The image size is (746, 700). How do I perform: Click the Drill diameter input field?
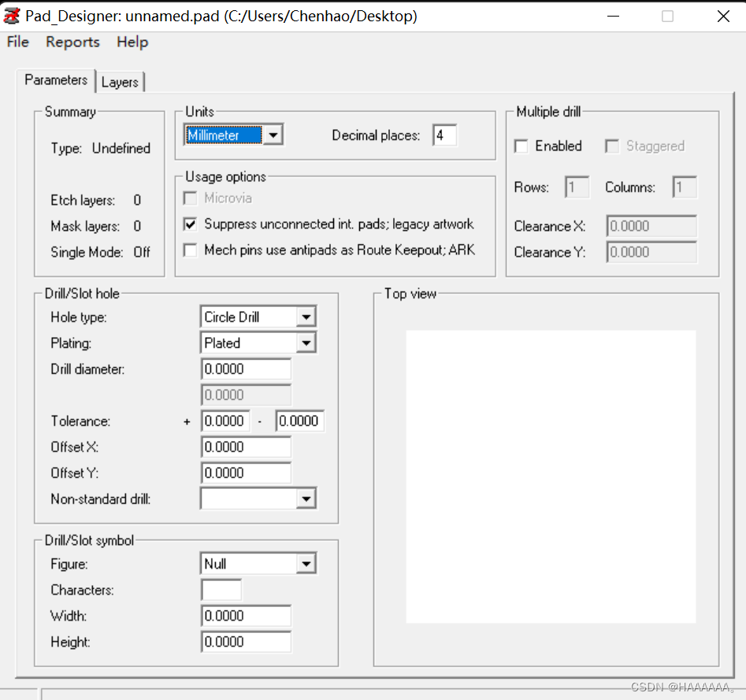click(x=246, y=369)
